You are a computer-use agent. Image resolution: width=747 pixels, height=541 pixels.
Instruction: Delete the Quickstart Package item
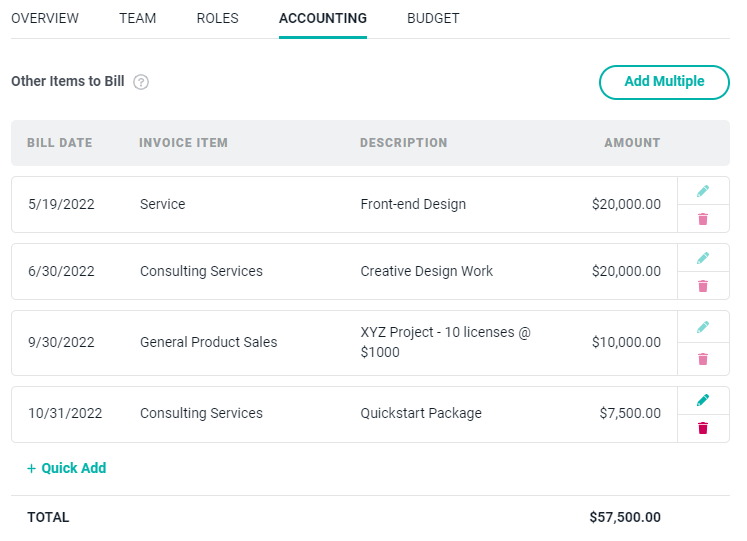coord(703,428)
